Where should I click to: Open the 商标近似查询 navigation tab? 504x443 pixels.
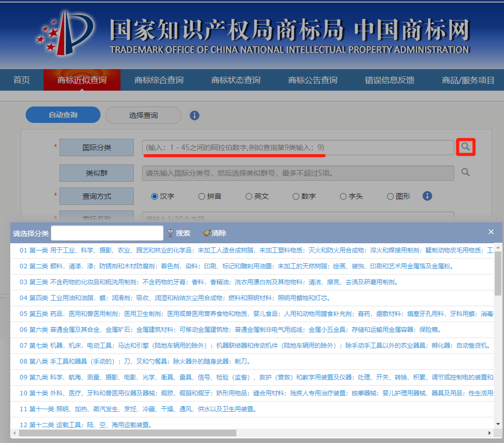(x=82, y=80)
